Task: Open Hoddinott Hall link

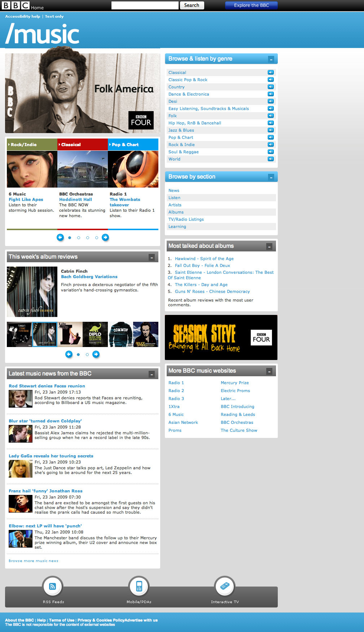Action: (75, 199)
